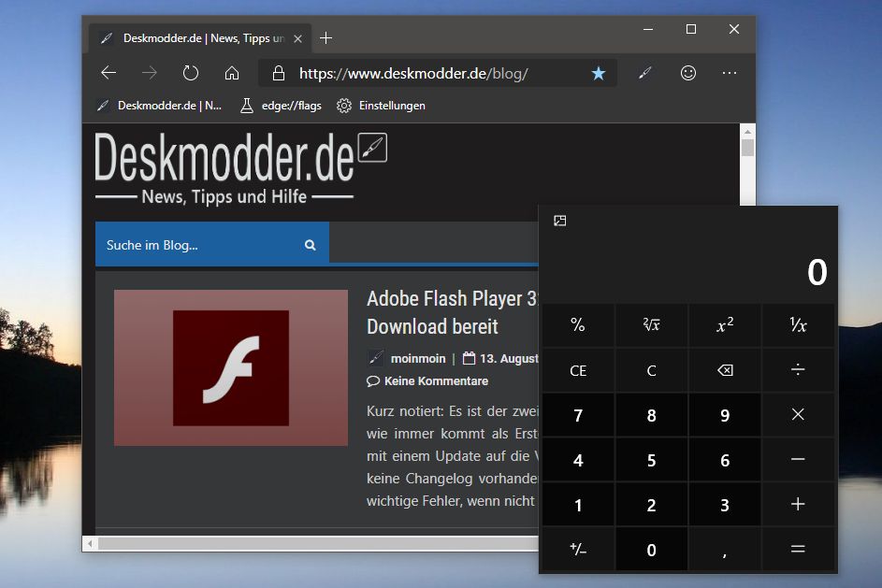882x588 pixels.
Task: Open Deskmodder.de bookmark in favorites bar
Action: click(159, 106)
